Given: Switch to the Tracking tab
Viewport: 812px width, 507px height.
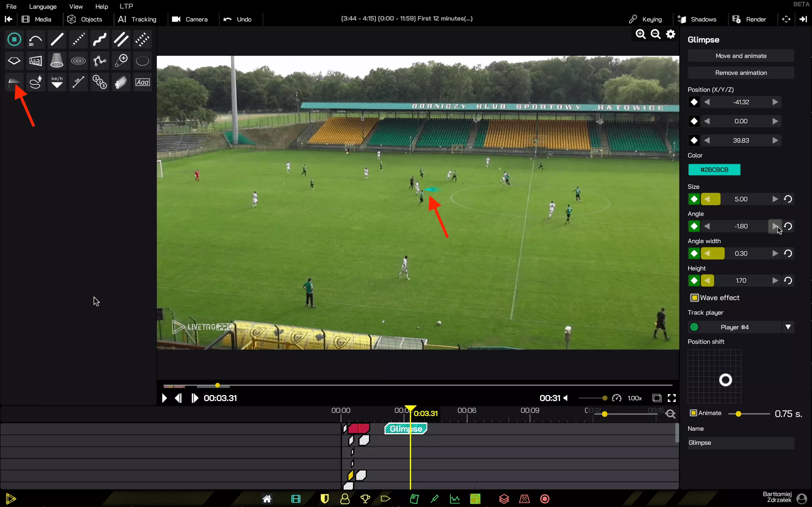Looking at the screenshot, I should 137,19.
